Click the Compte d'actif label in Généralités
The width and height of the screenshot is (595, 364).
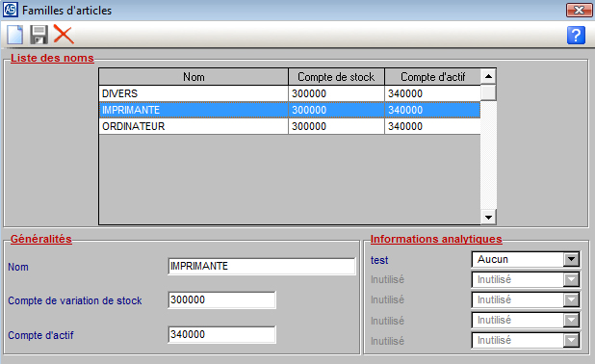[40, 335]
